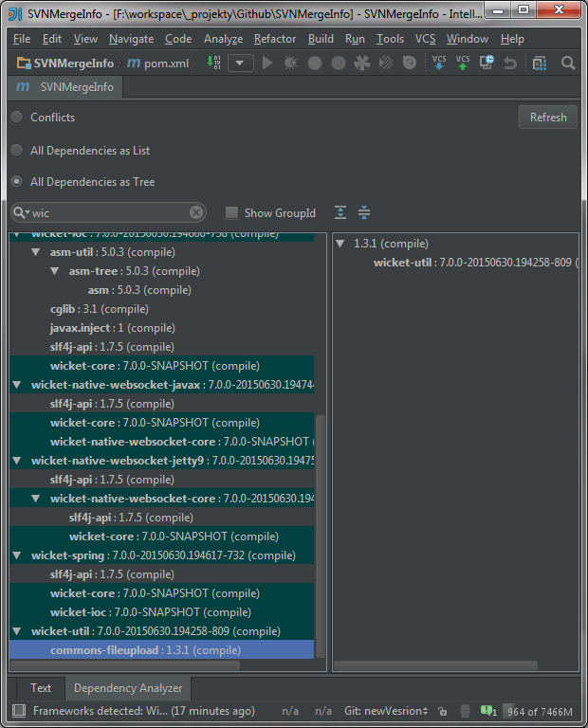Viewport: 588px width, 728px height.
Task: Clear the search field with the X icon
Action: 196,212
